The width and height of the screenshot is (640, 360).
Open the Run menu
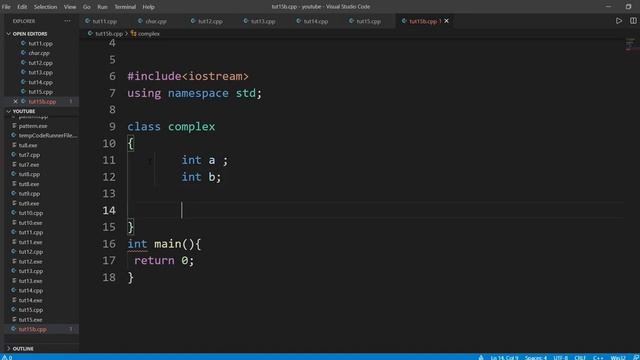pos(102,7)
